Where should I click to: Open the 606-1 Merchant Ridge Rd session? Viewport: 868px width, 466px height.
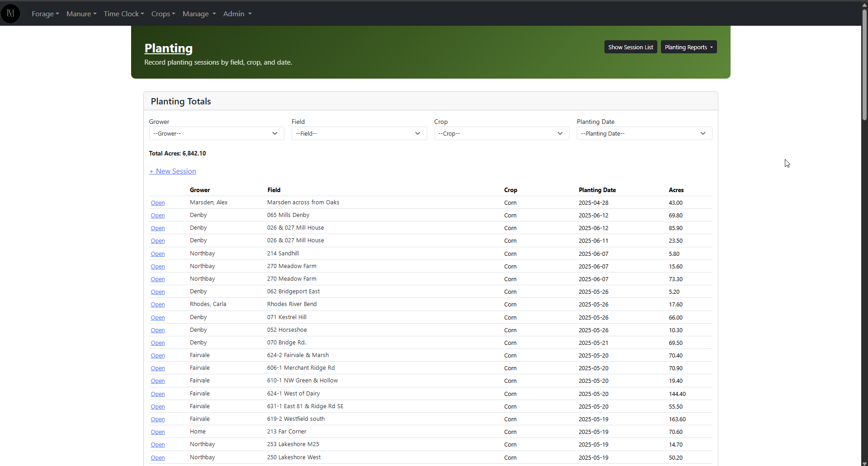pos(158,368)
